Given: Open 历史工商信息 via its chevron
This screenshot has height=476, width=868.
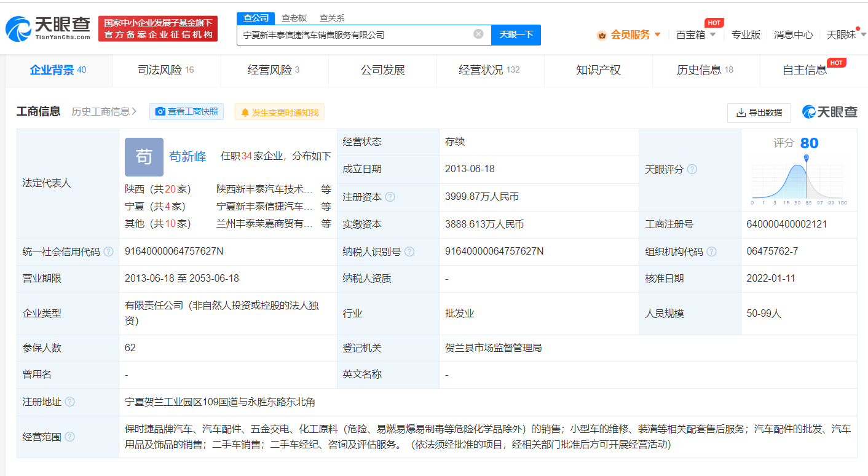Looking at the screenshot, I should pos(134,111).
